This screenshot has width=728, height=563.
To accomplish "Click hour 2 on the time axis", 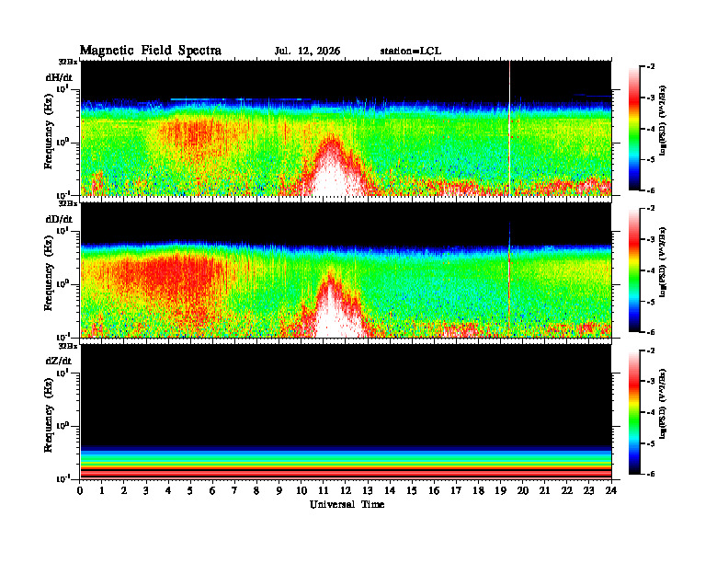I will pyautogui.click(x=124, y=490).
